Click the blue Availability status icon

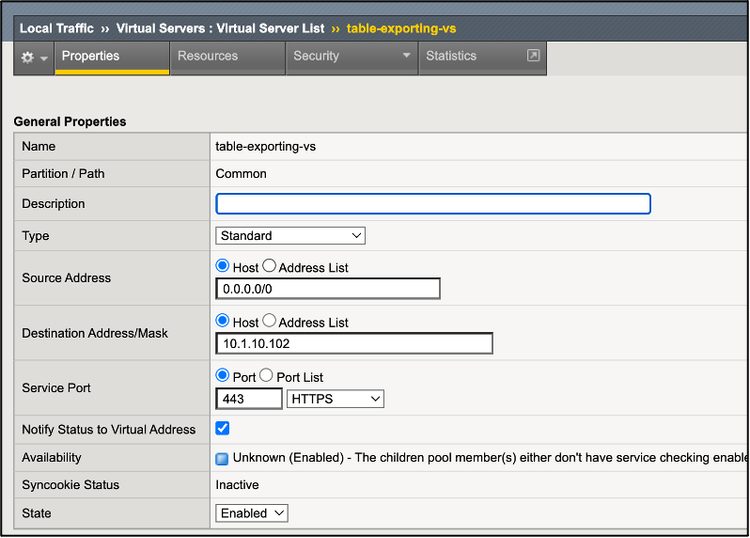222,458
